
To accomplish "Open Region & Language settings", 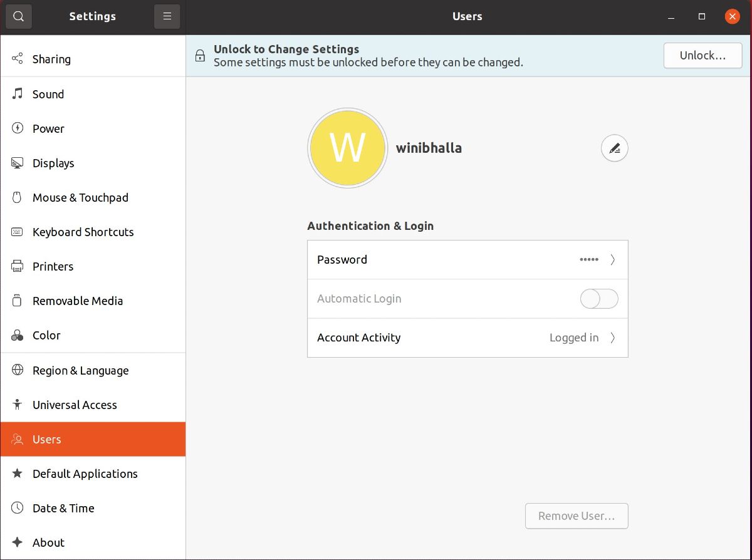I will 80,370.
